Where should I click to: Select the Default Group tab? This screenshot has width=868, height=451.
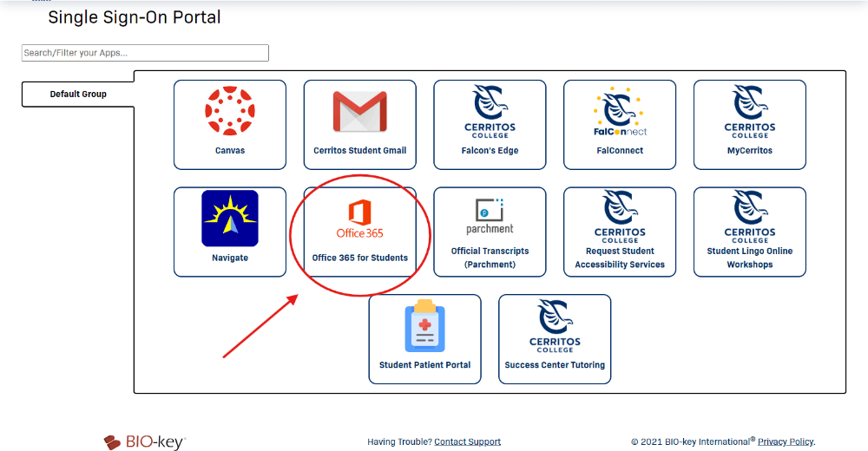click(78, 94)
